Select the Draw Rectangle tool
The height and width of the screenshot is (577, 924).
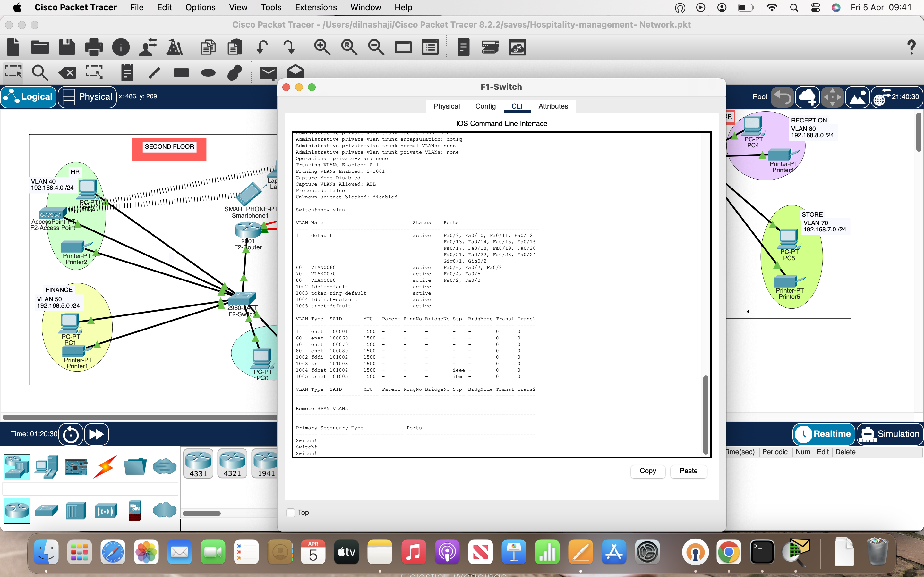(181, 72)
